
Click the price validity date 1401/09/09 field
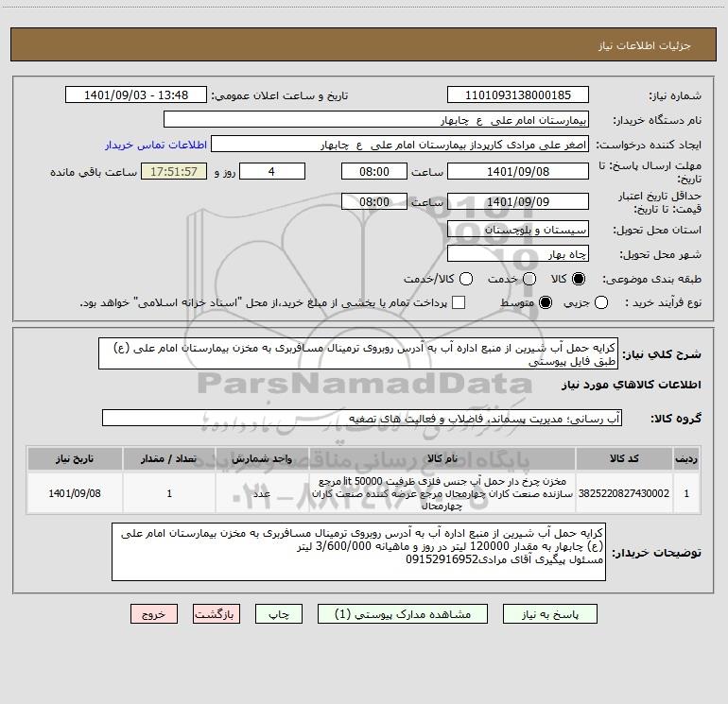[518, 201]
